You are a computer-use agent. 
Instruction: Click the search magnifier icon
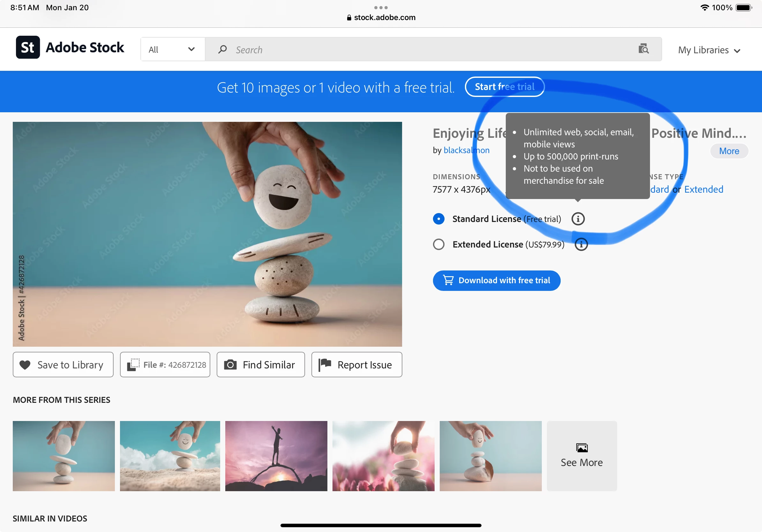click(222, 49)
